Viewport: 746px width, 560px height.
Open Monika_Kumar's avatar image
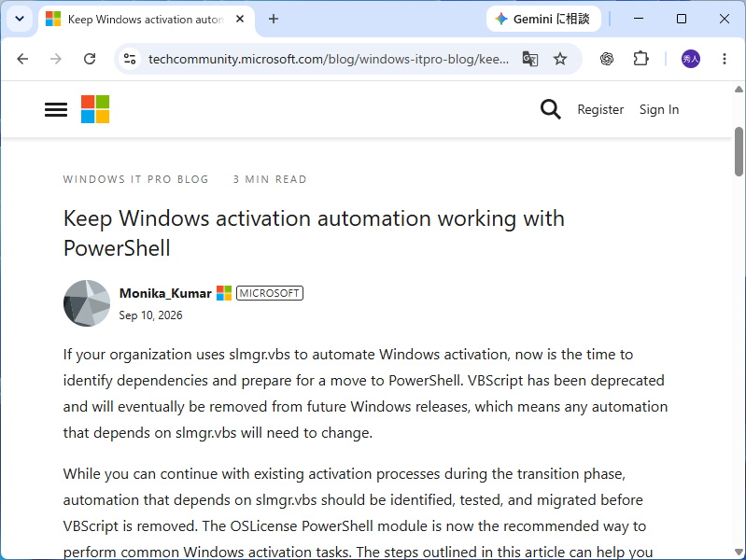(87, 303)
